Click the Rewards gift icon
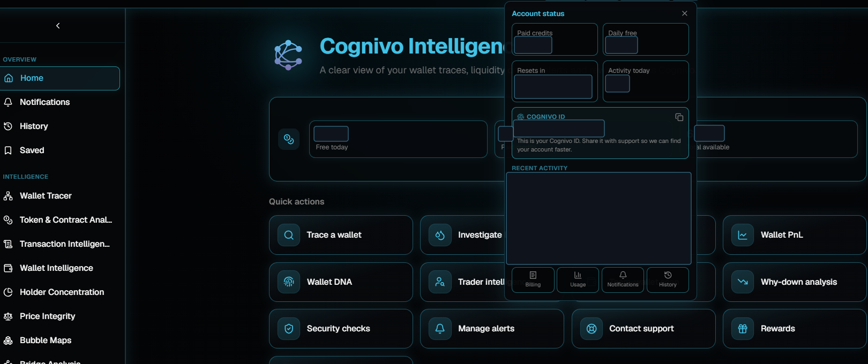This screenshot has width=868, height=364. [743, 329]
